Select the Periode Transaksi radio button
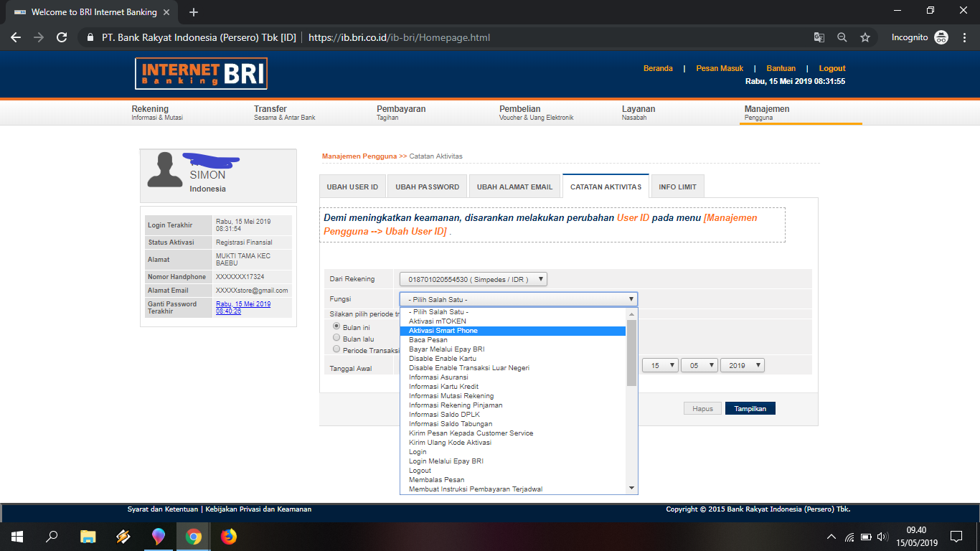This screenshot has width=980, height=551. (x=336, y=349)
